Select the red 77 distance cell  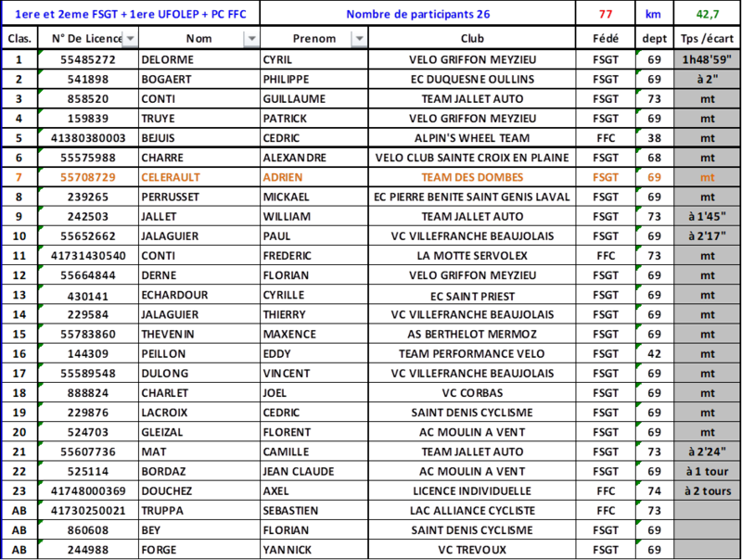click(606, 14)
